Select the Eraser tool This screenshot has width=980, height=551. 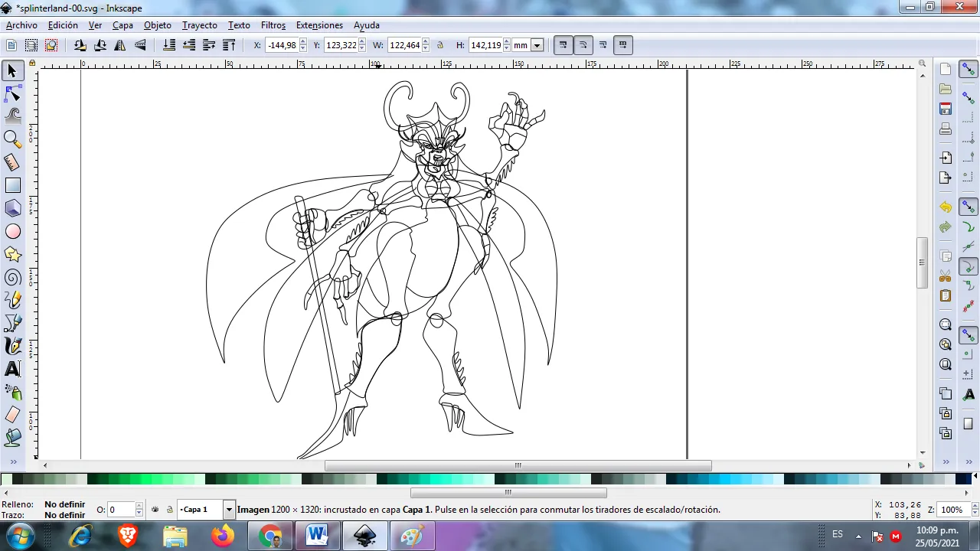coord(12,415)
